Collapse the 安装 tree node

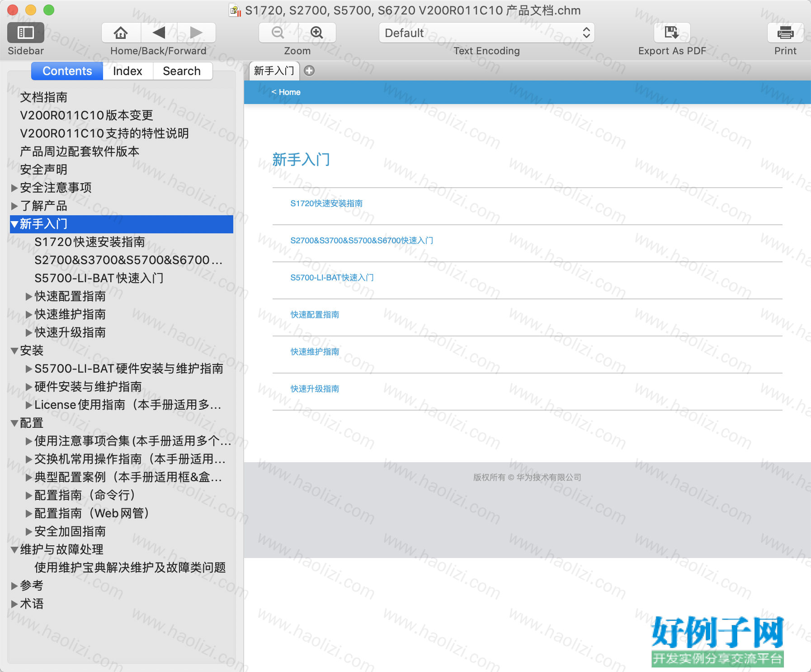[14, 350]
